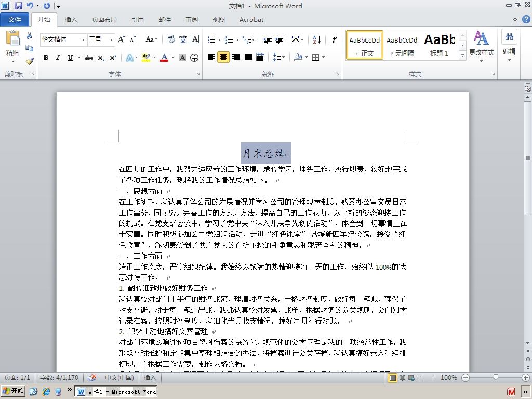Click the 文件 button
532x399 pixels.
pyautogui.click(x=15, y=19)
